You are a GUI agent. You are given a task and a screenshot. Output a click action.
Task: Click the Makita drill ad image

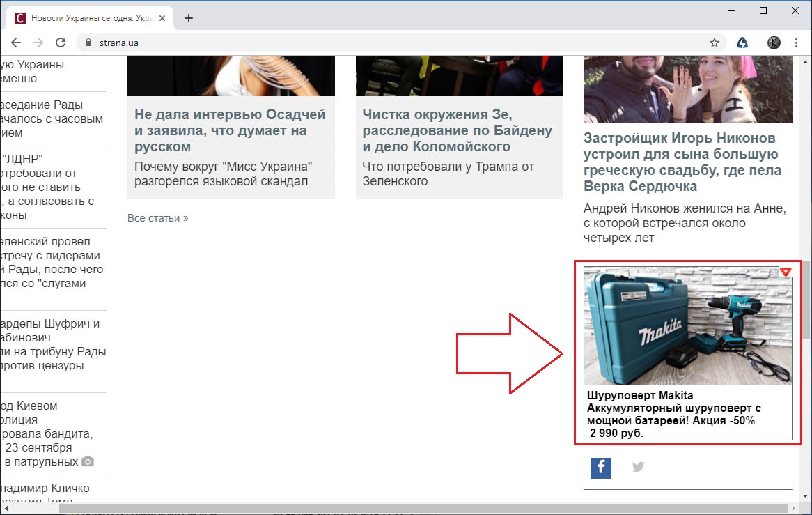[x=687, y=325]
